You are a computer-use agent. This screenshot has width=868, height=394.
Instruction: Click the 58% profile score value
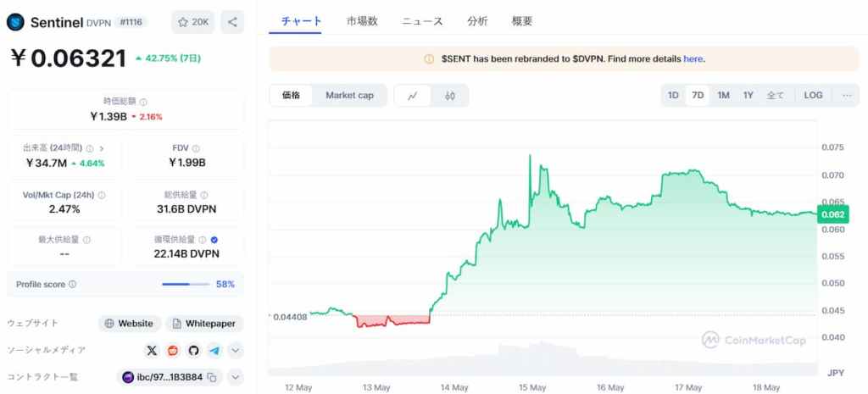225,285
